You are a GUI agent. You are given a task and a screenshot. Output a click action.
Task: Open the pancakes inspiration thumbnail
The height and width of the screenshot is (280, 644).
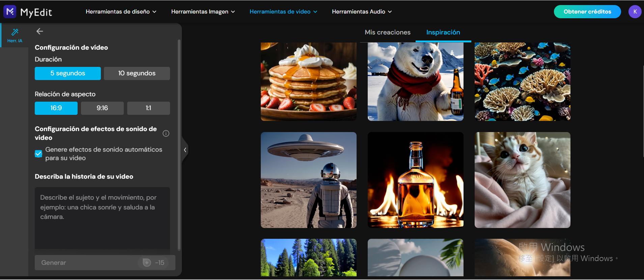pos(309,81)
